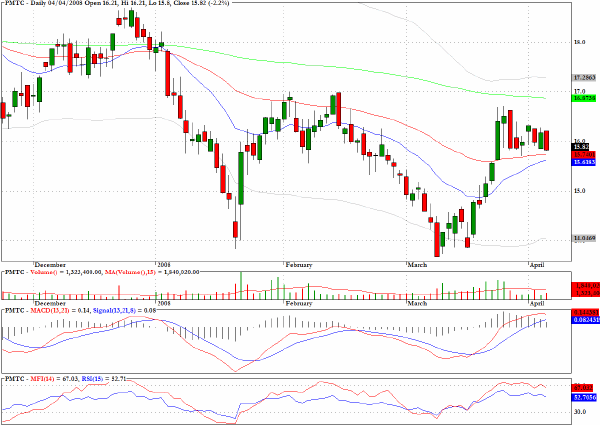Image resolution: width=600 pixels, height=425 pixels.
Task: Click the 'December' label below the price chart
Action: point(50,265)
